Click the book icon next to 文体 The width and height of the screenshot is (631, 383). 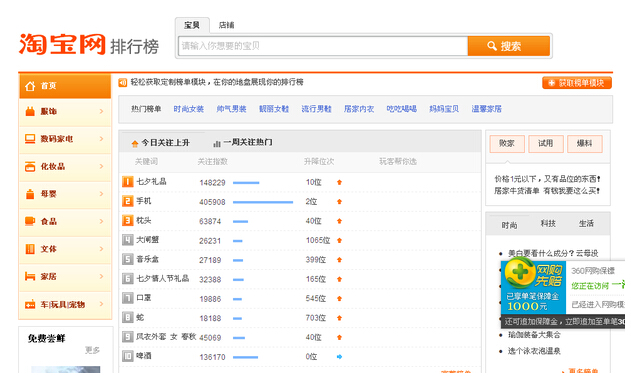pyautogui.click(x=30, y=249)
